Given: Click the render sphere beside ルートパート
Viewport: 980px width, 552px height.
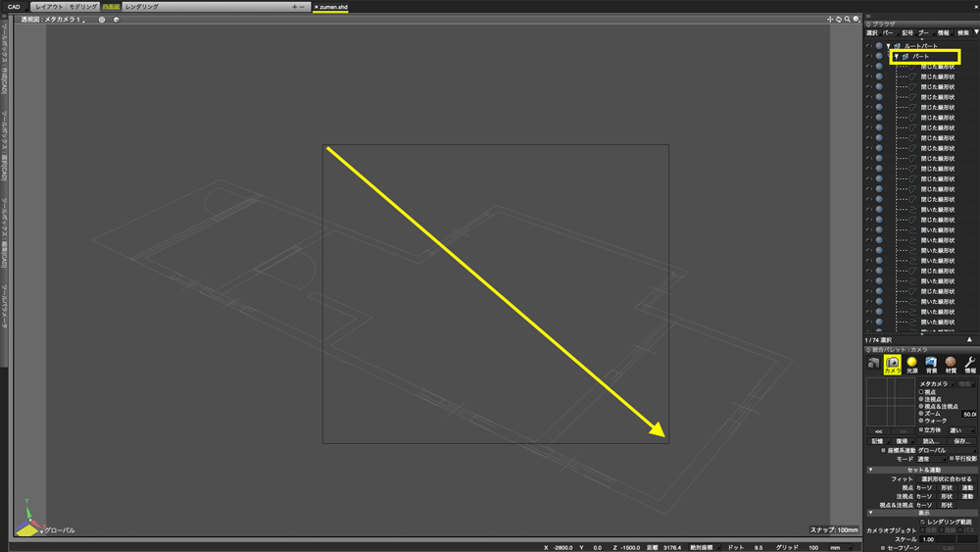Looking at the screenshot, I should 879,46.
